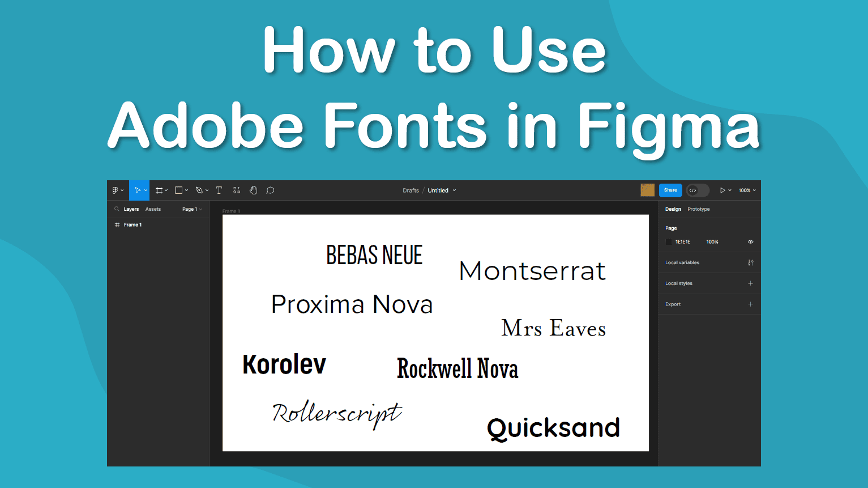
Task: Click the Frame 1 label above canvas
Action: point(231,211)
